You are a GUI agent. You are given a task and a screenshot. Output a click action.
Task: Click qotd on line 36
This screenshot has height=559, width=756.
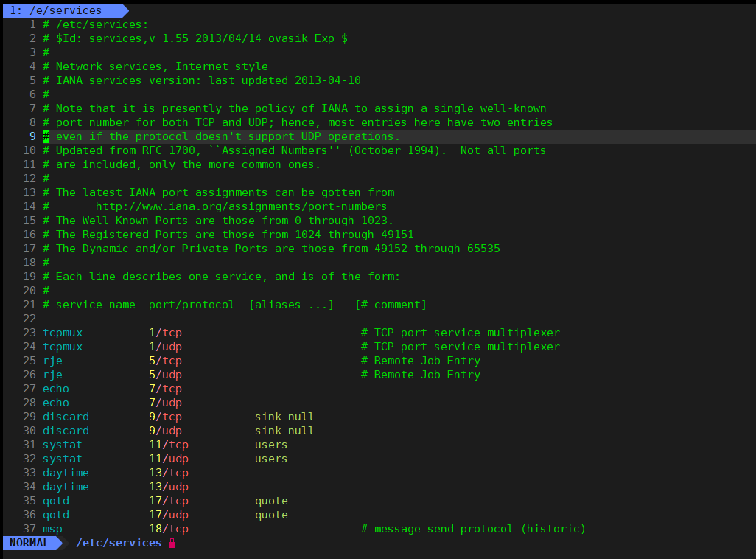click(56, 515)
